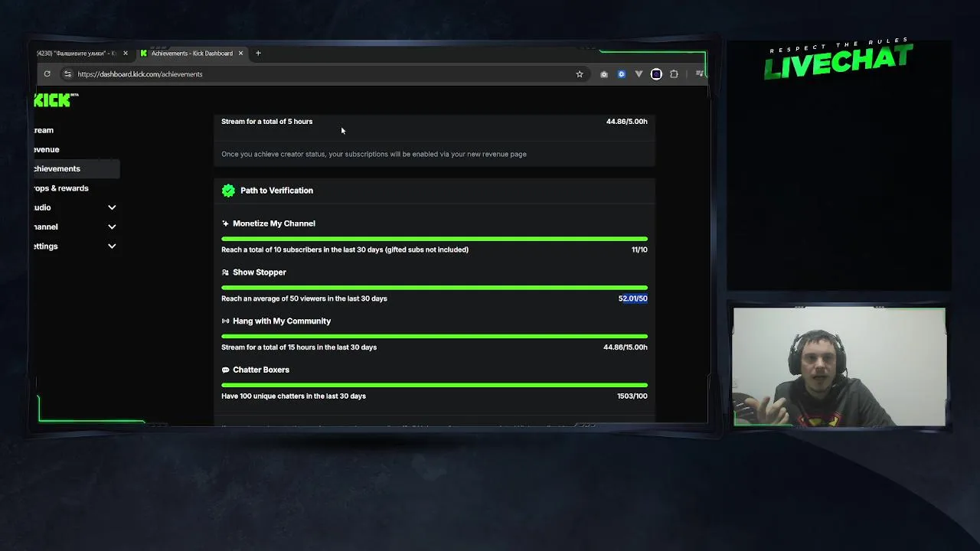Open Revenue in the sidebar
980x551 pixels.
[46, 149]
